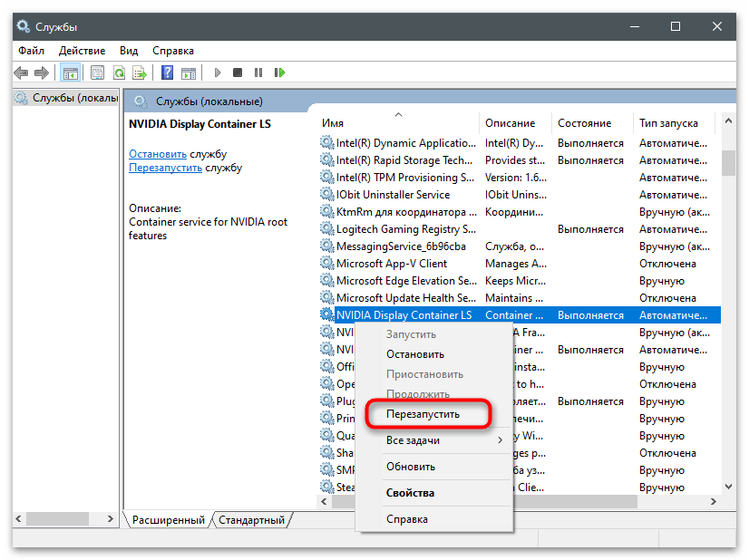Click the gear icon of IObit Uninstaller Service
This screenshot has height=560, width=749.
327,194
